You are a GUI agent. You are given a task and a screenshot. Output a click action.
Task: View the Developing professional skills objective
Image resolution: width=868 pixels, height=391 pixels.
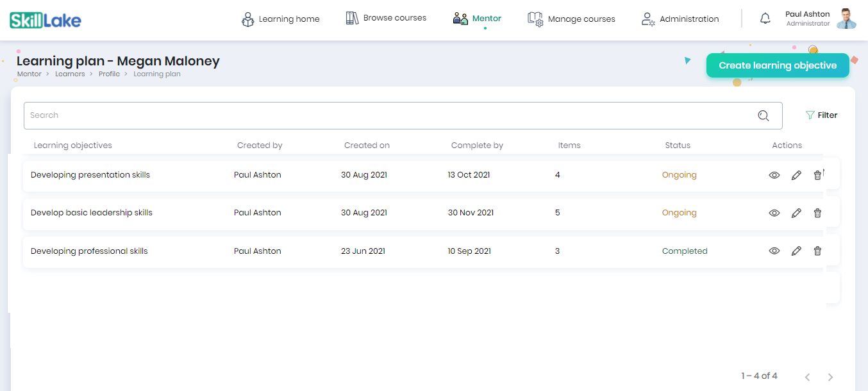click(x=774, y=251)
